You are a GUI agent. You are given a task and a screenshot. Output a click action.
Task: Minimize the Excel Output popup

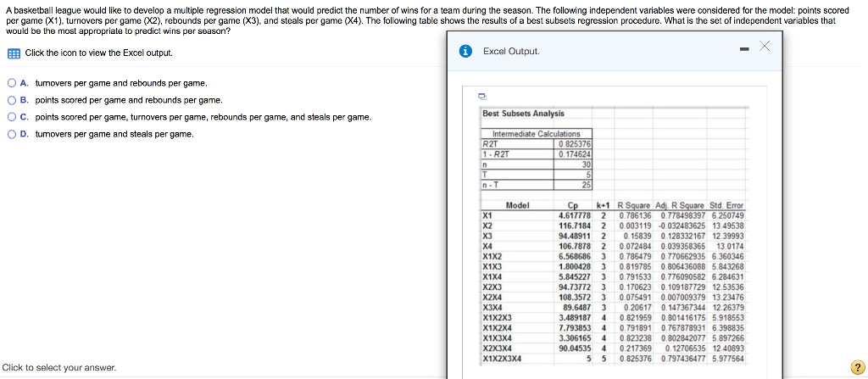pyautogui.click(x=744, y=51)
